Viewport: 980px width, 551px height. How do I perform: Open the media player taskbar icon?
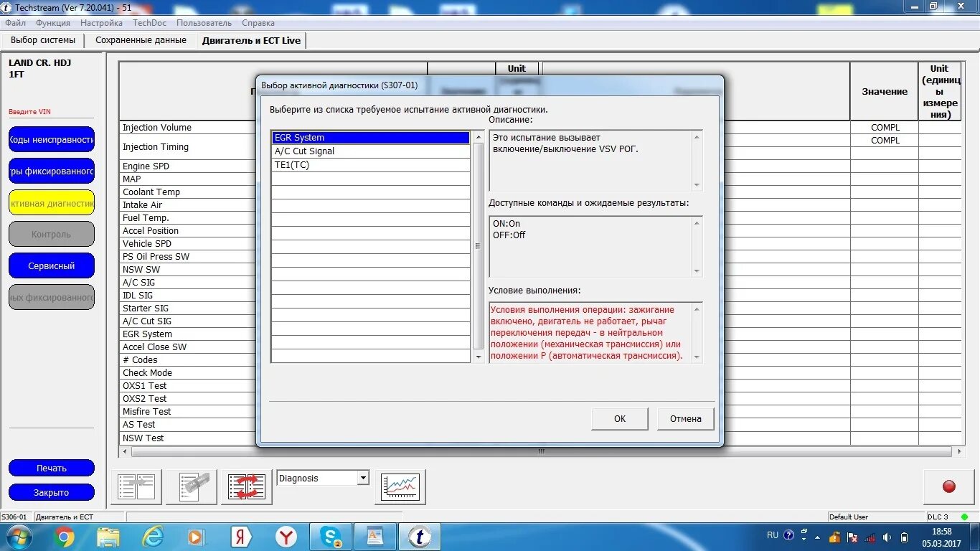point(196,537)
